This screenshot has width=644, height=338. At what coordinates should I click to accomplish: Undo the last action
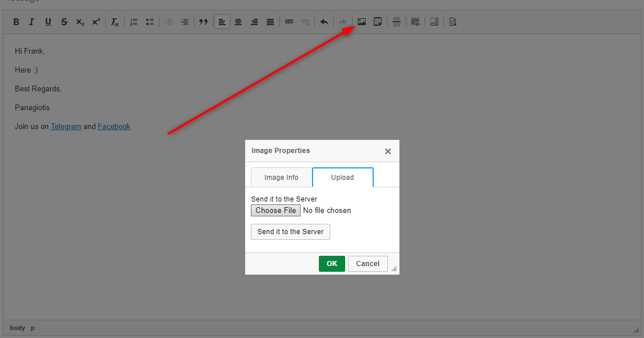point(324,22)
